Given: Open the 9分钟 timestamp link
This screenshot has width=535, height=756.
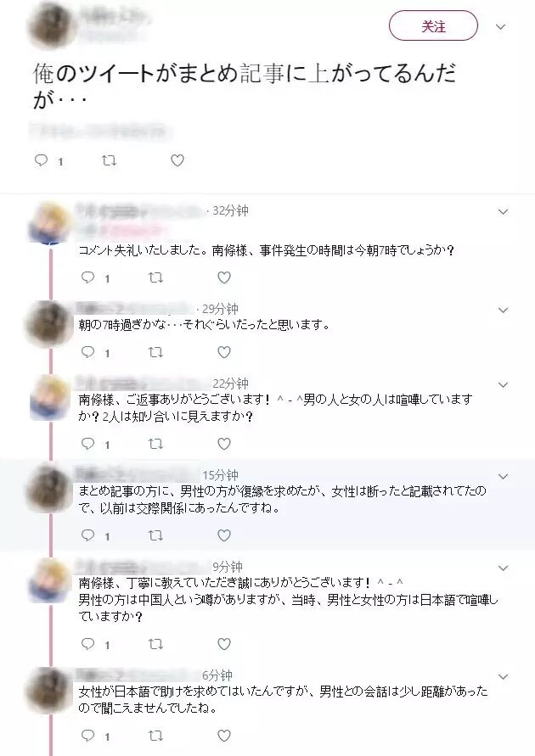Looking at the screenshot, I should coord(228,567).
